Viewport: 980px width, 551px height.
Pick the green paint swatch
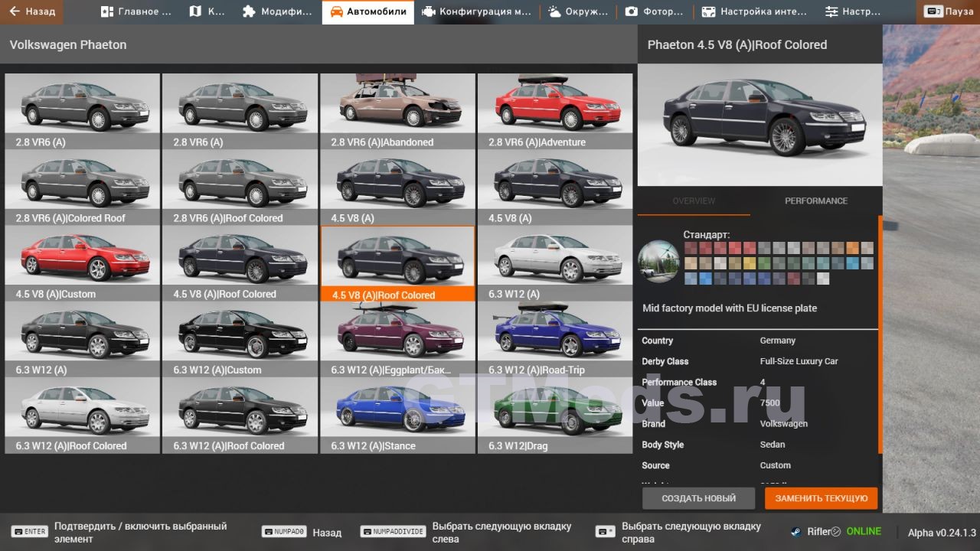764,263
